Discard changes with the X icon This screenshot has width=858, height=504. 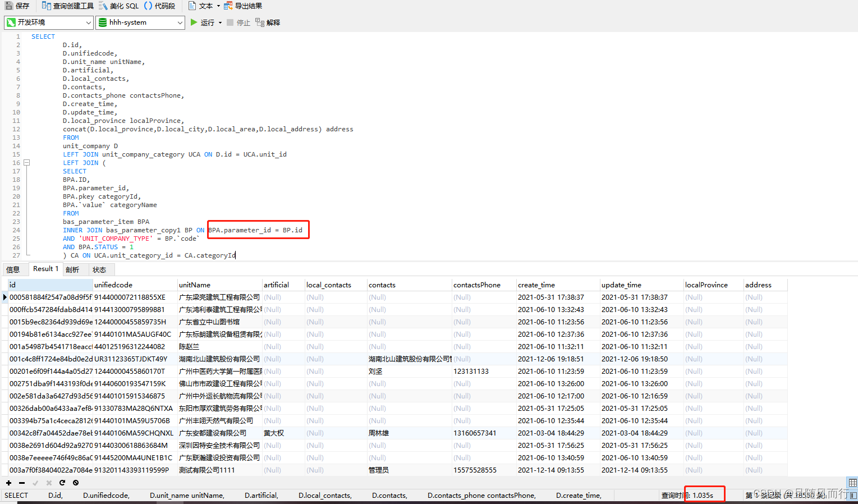49,483
